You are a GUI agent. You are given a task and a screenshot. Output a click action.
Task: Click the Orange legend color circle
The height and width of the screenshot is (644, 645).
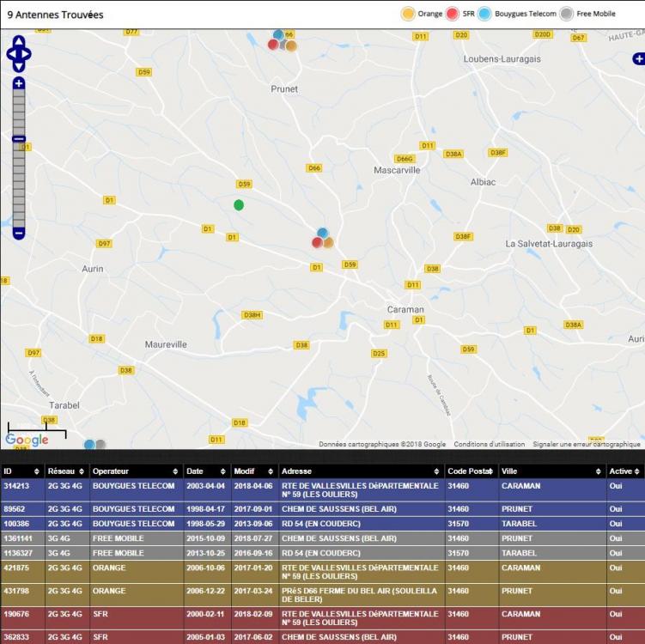click(408, 14)
